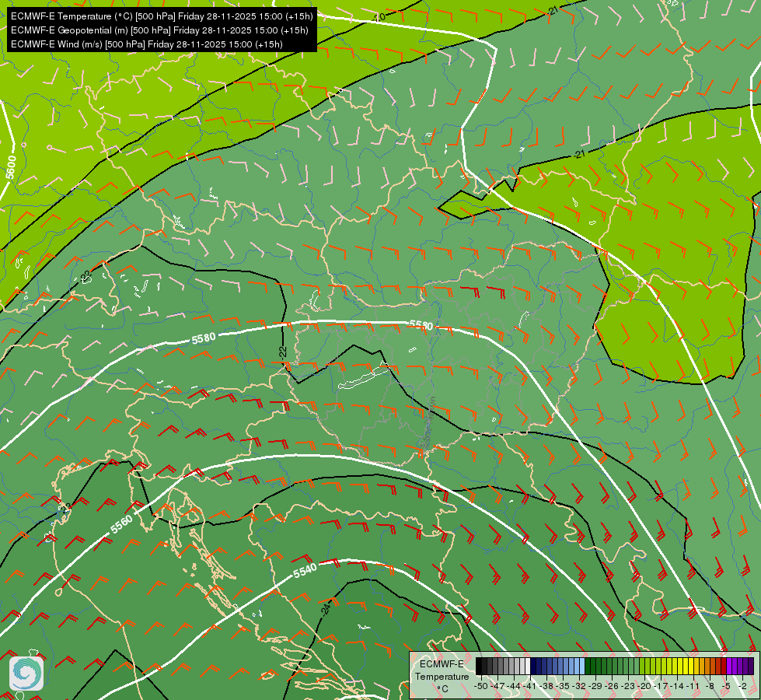Click the -23 legend tick label
Viewport: 761px width, 700px height.
point(628,686)
